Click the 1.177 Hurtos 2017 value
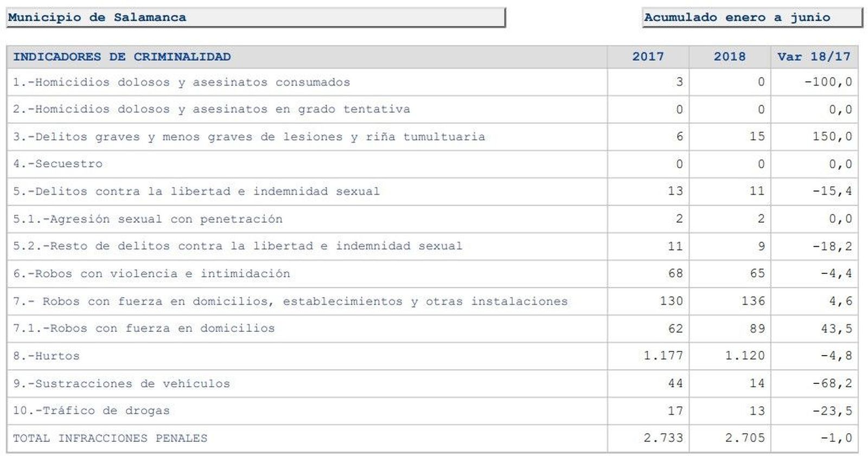The image size is (868, 456). click(663, 356)
